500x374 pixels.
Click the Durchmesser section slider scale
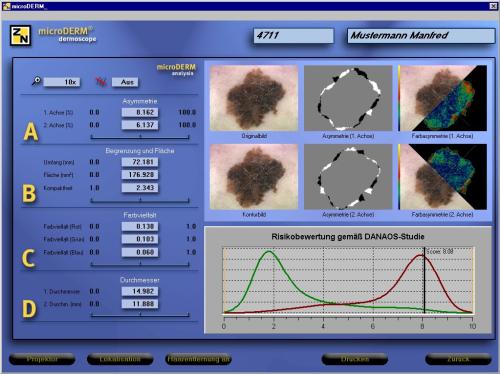pos(140,314)
